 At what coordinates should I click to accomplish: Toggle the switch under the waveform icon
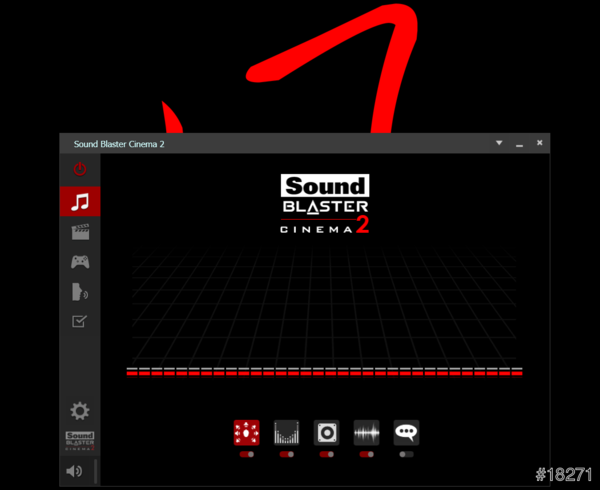coord(367,454)
